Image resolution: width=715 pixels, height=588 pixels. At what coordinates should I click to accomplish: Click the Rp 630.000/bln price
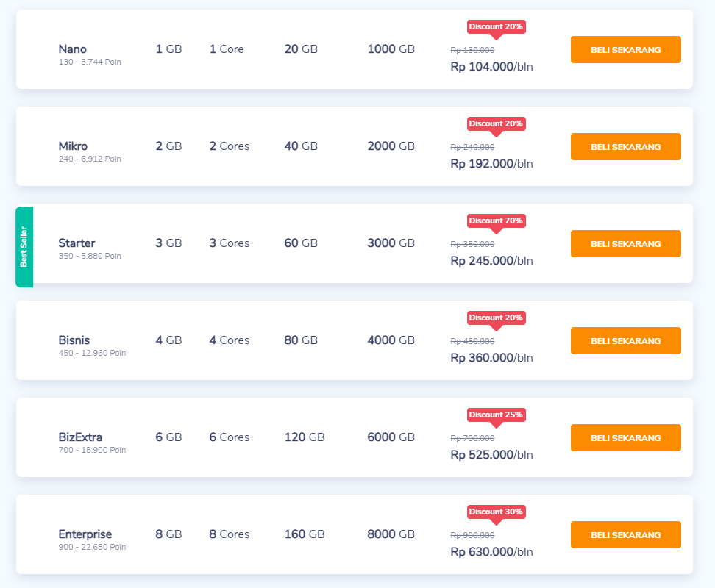491,552
